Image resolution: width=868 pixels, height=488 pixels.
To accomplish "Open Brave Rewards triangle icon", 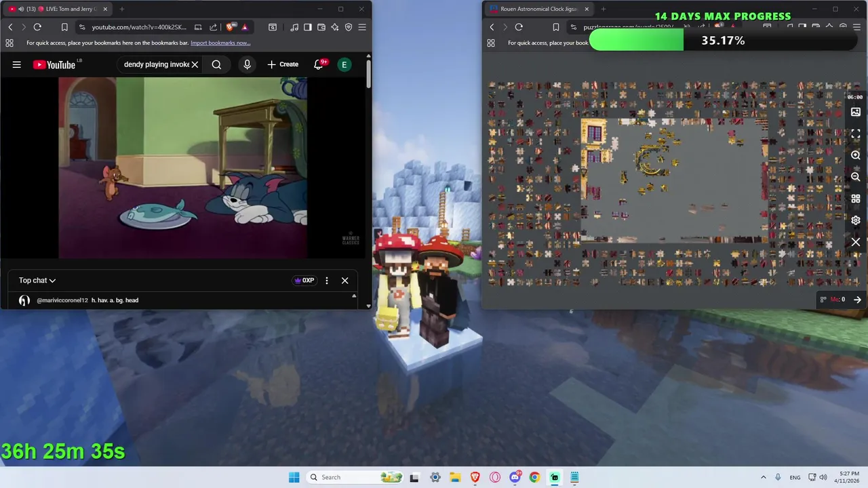I will pyautogui.click(x=245, y=27).
